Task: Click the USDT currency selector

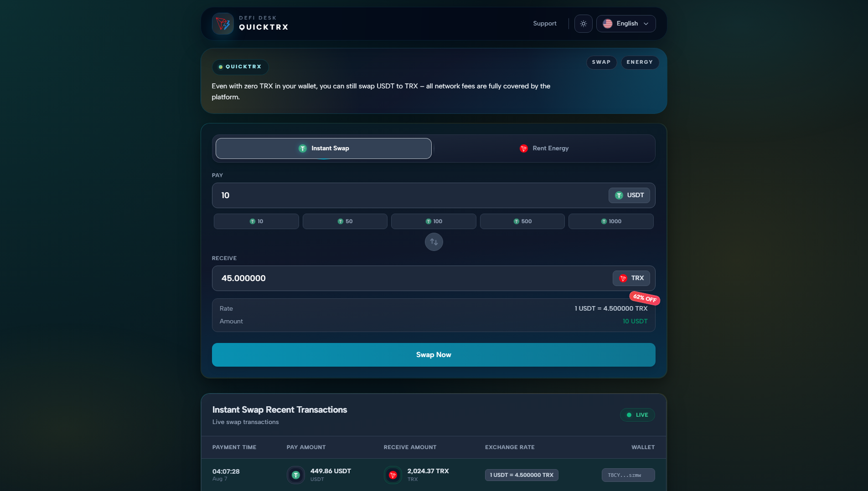Action: (629, 195)
